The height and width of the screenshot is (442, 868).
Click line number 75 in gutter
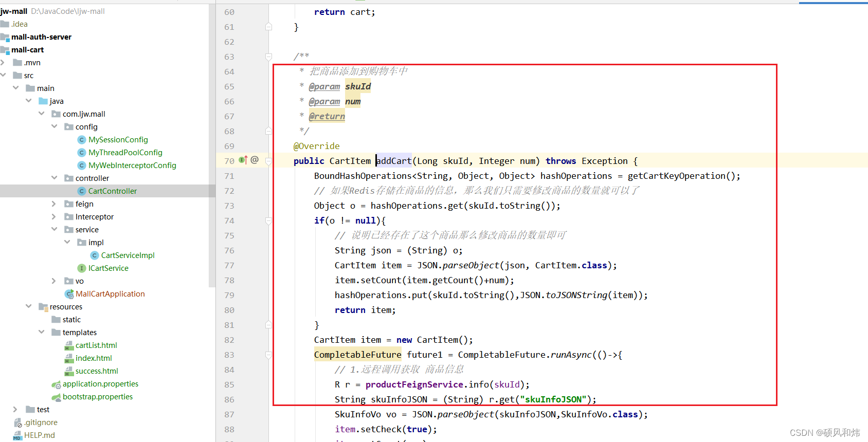pos(229,235)
